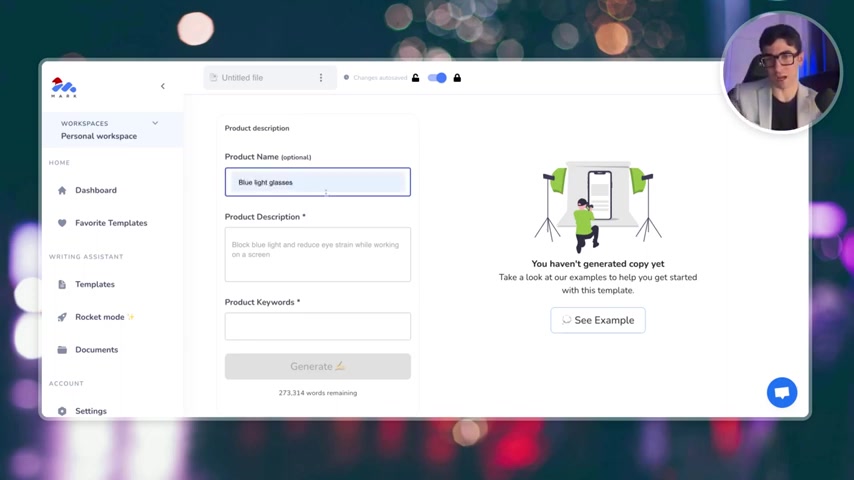Viewport: 854px width, 480px height.
Task: Collapse the sidebar with the back chevron
Action: (x=162, y=86)
